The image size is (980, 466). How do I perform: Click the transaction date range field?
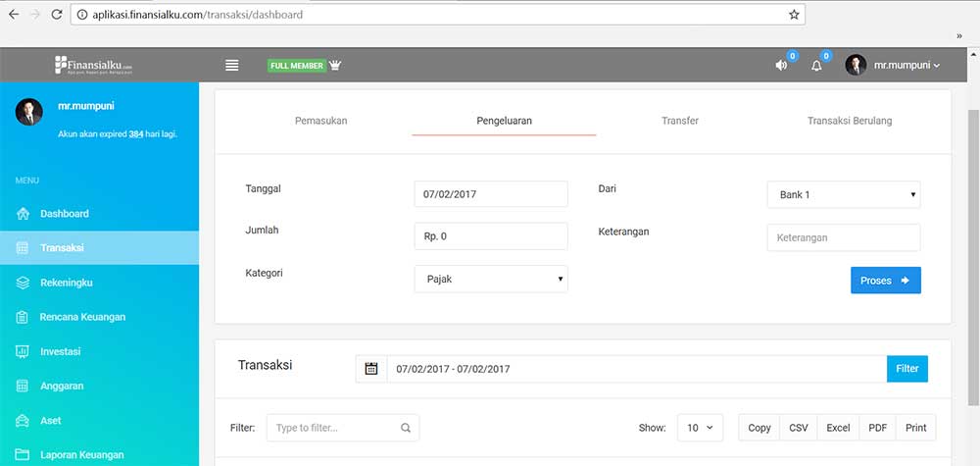pos(637,369)
